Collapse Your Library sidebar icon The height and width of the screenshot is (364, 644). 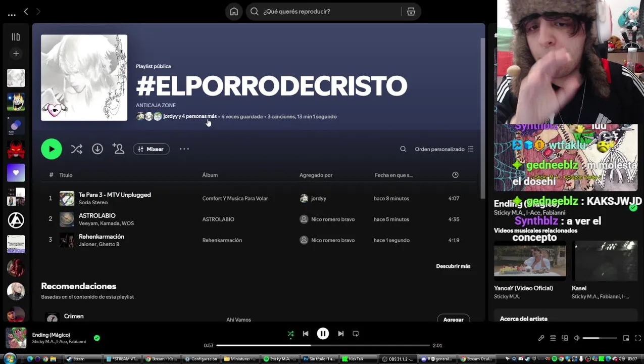click(x=16, y=37)
